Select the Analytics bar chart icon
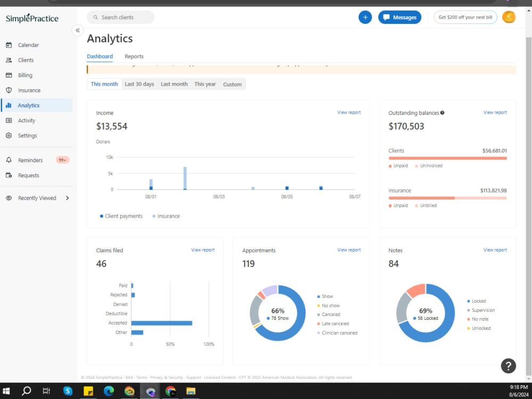Viewport: 532px width, 399px height. (9, 105)
